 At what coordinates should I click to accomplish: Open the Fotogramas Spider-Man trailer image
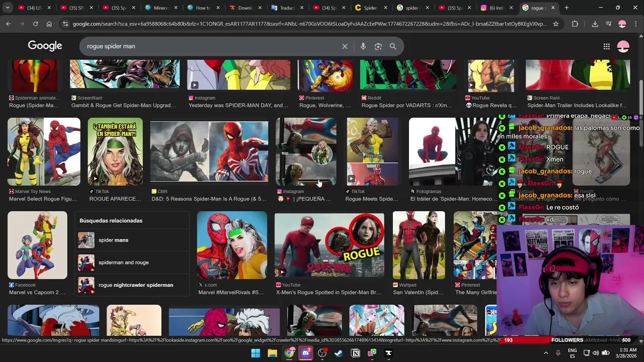pyautogui.click(x=453, y=151)
